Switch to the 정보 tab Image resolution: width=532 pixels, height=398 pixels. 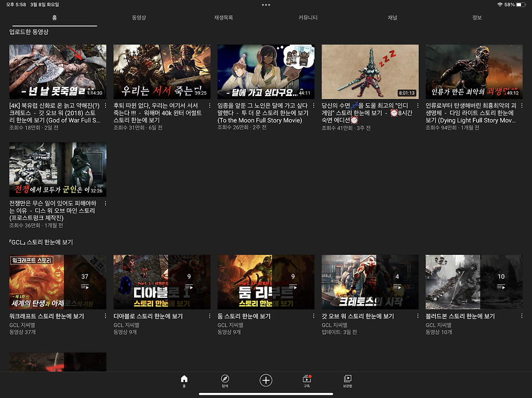[477, 18]
